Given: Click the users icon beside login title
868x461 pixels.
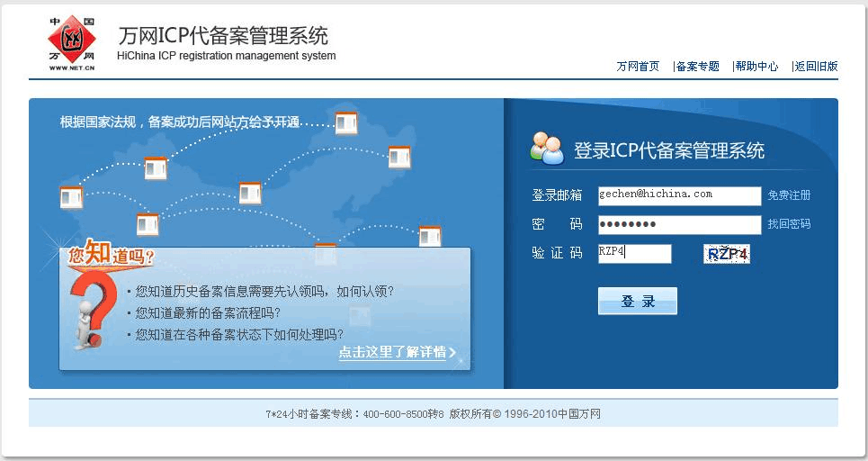Looking at the screenshot, I should (x=547, y=149).
